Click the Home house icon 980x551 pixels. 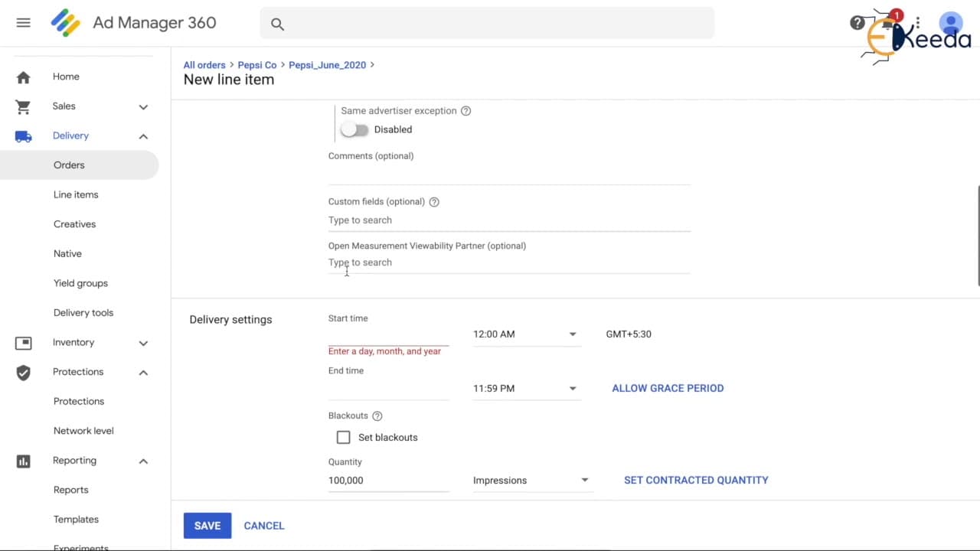[23, 77]
